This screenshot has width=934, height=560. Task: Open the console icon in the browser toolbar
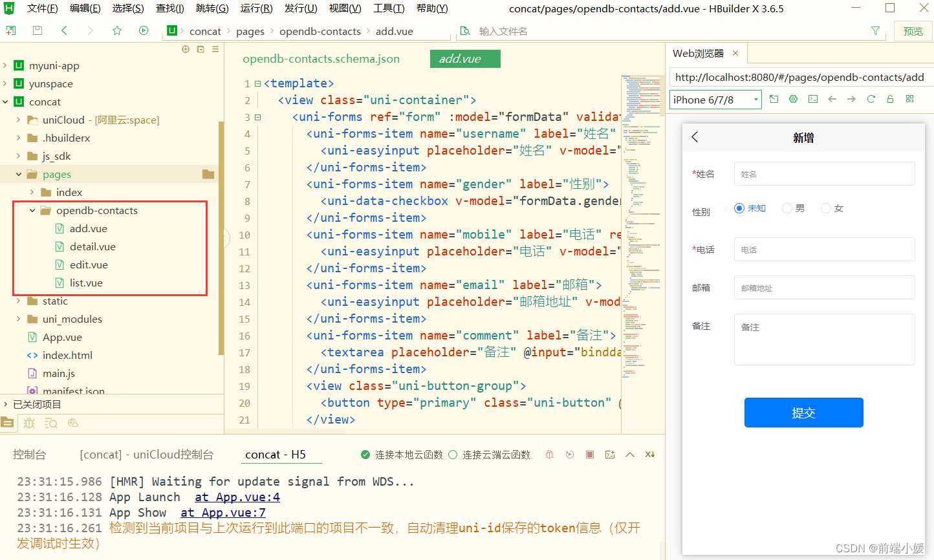coord(812,98)
